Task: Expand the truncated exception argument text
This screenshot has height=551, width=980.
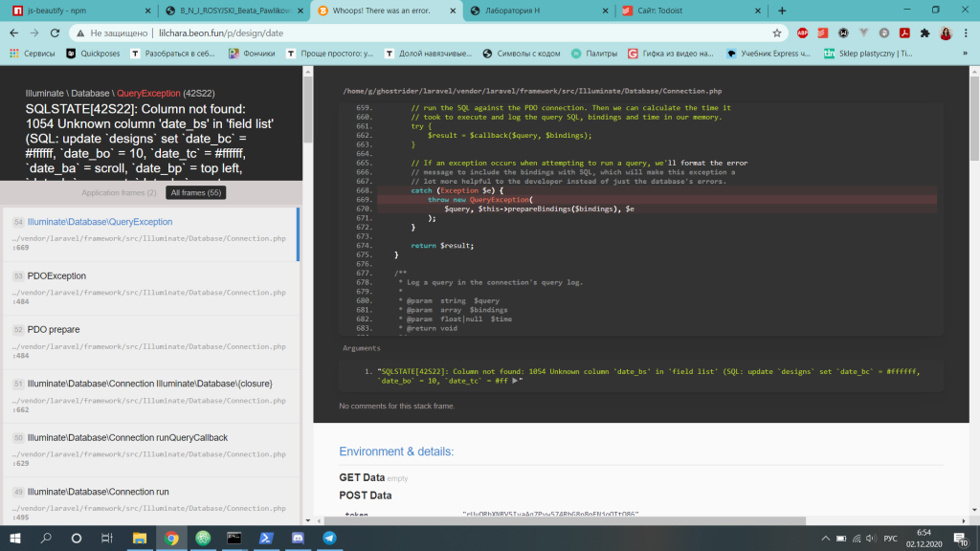Action: 516,381
